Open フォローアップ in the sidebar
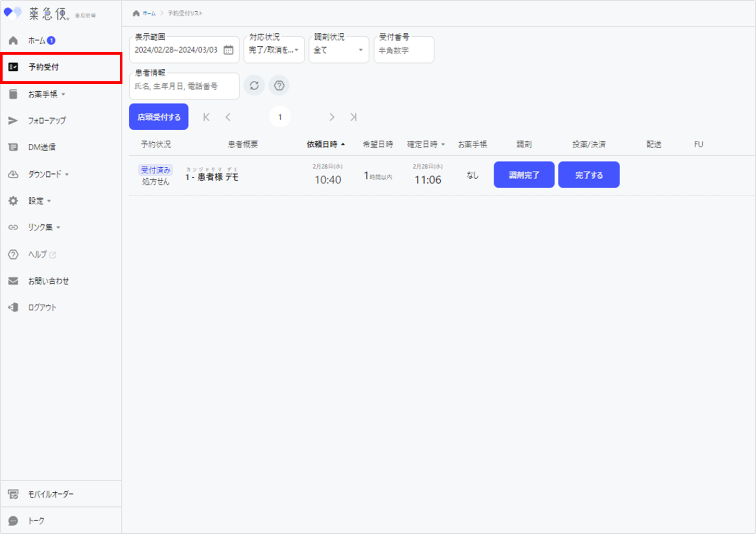This screenshot has width=756, height=534. [46, 121]
